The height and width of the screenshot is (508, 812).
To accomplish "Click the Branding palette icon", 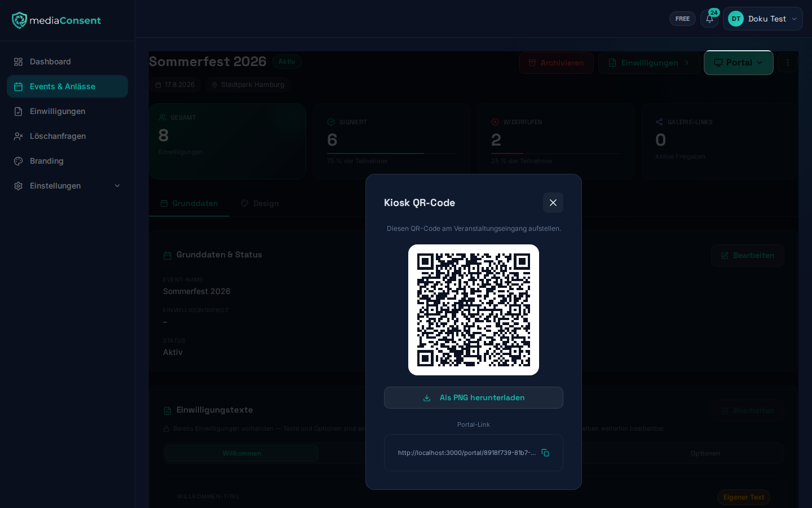I will pyautogui.click(x=19, y=161).
